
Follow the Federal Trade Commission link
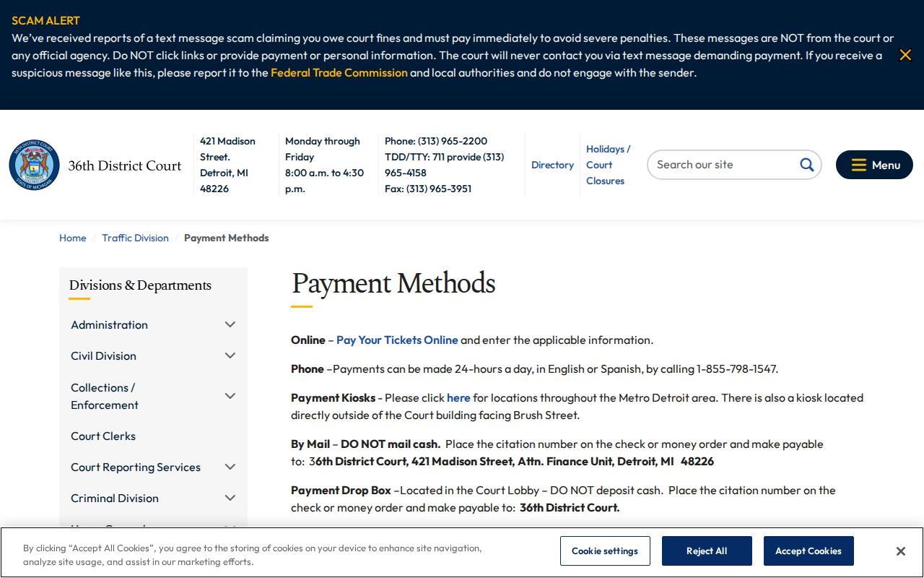(x=339, y=72)
